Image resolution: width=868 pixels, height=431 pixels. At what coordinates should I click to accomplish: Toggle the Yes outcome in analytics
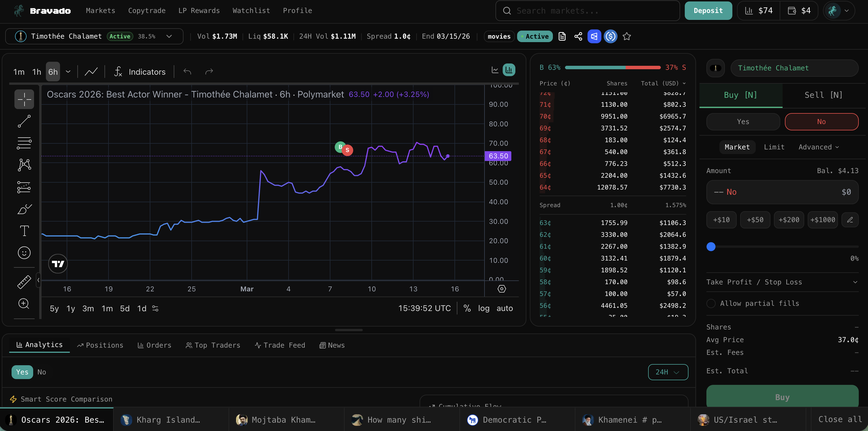tap(22, 372)
